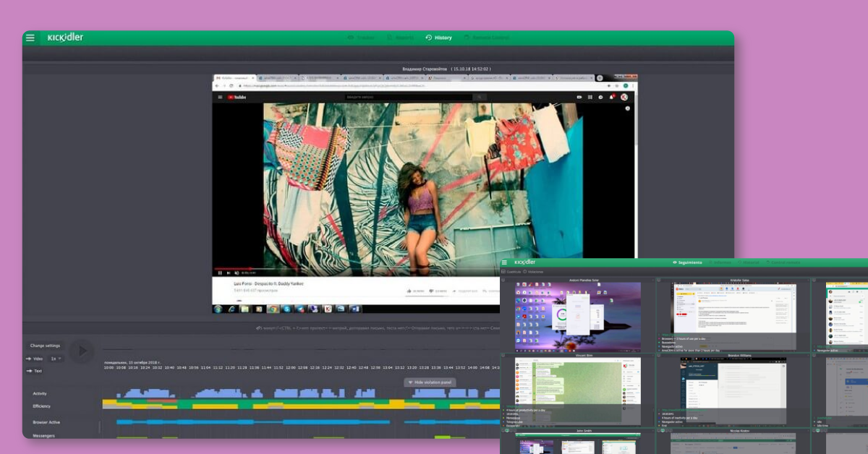Open the YouTube hamburger menu in the recording
868x454 pixels.
(221, 97)
